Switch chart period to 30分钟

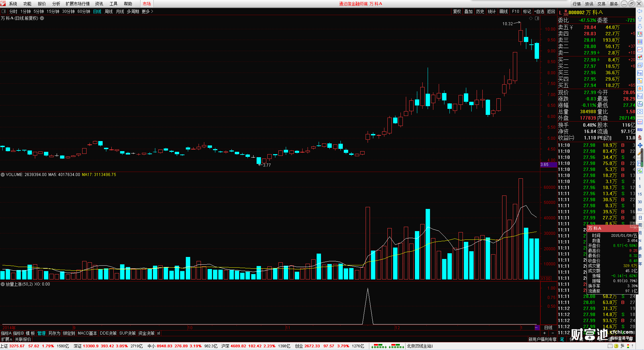point(68,11)
